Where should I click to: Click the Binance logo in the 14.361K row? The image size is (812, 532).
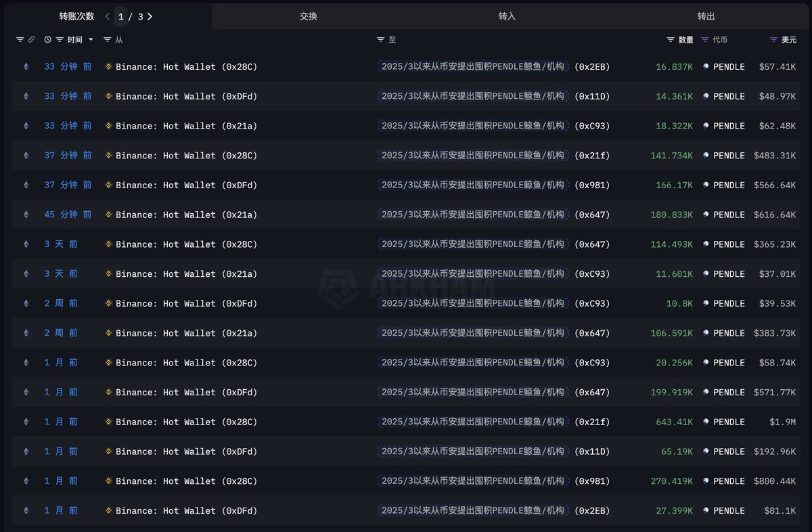[108, 96]
